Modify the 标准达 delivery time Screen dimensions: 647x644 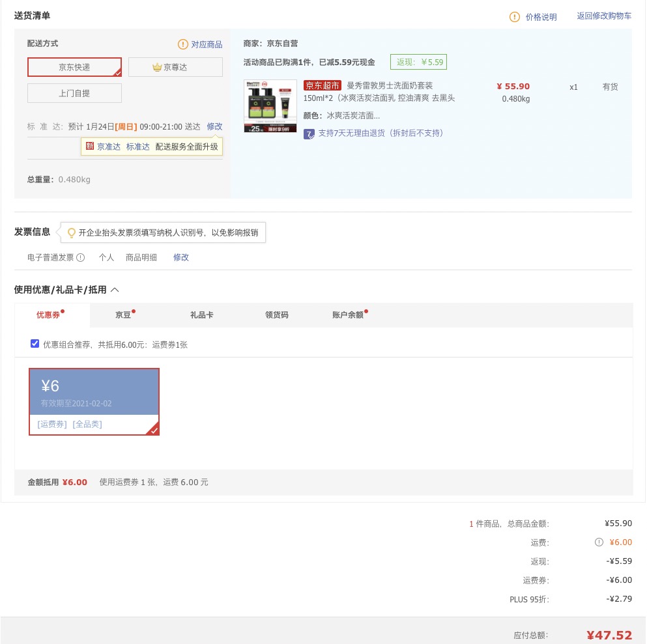click(214, 126)
